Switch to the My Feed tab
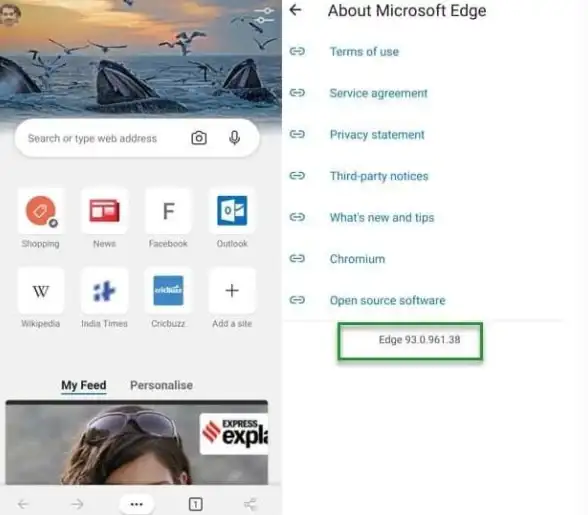Screen dimensions: 588x515 pyautogui.click(x=84, y=385)
